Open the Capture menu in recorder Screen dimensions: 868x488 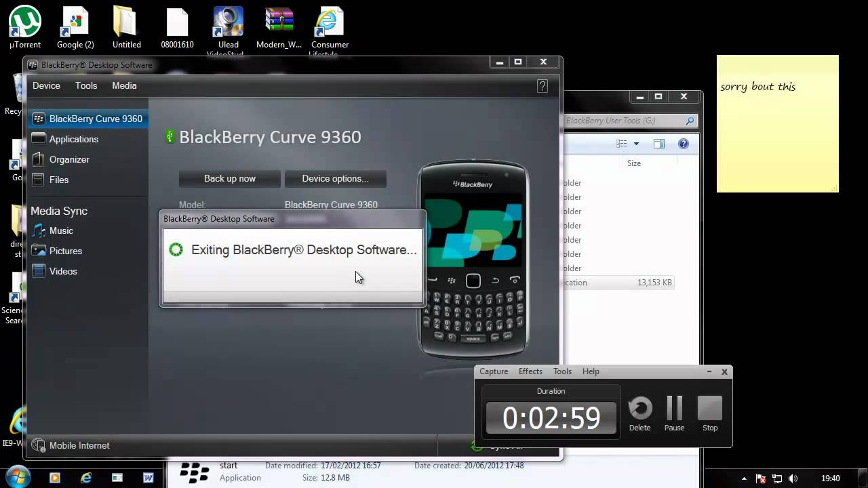494,371
